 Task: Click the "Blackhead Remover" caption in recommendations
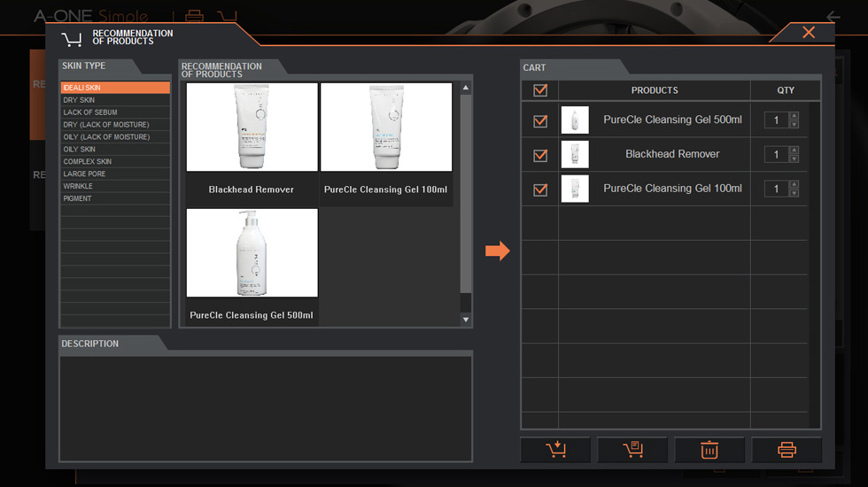pos(251,189)
